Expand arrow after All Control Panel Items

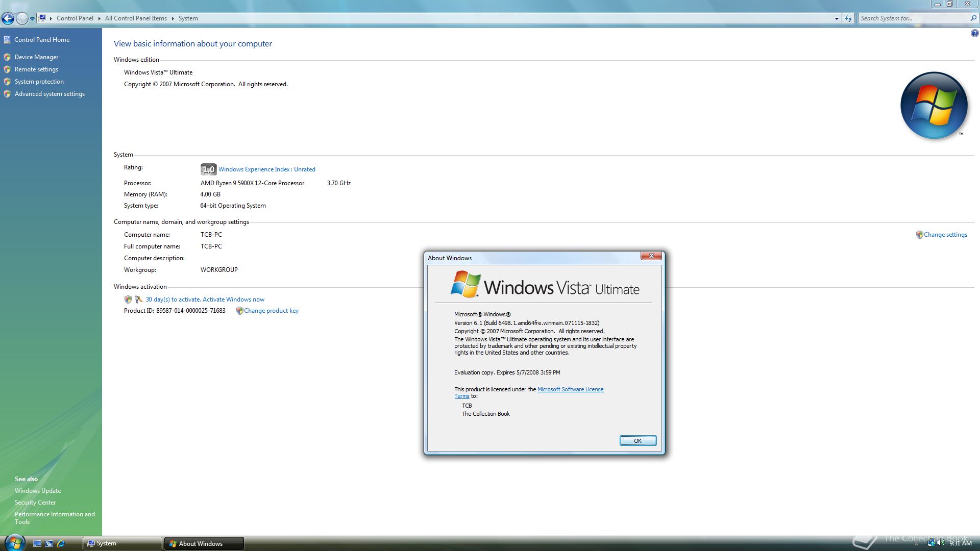coord(173,18)
